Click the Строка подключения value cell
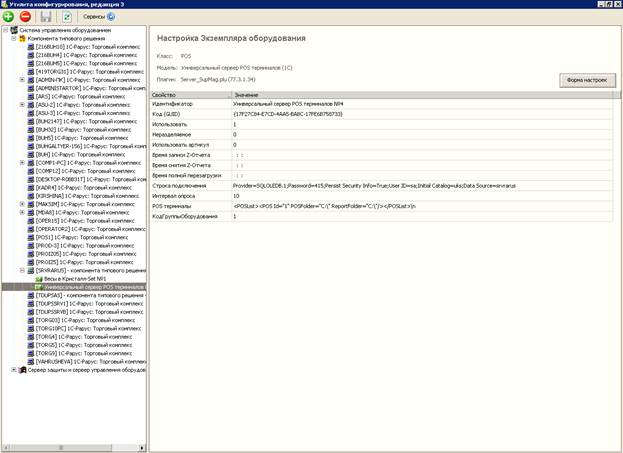 (x=422, y=186)
